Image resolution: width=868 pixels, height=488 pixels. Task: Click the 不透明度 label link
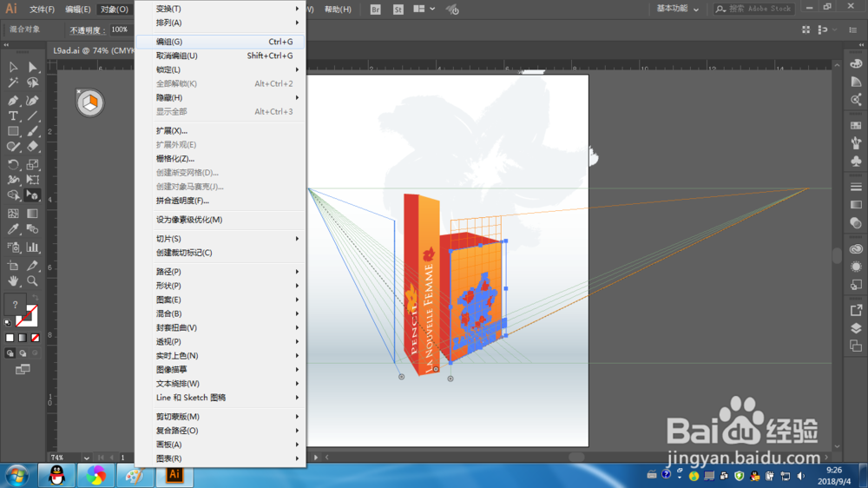pyautogui.click(x=88, y=30)
